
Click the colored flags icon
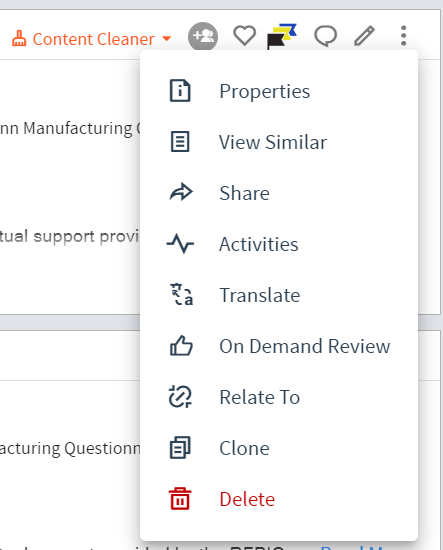(282, 36)
